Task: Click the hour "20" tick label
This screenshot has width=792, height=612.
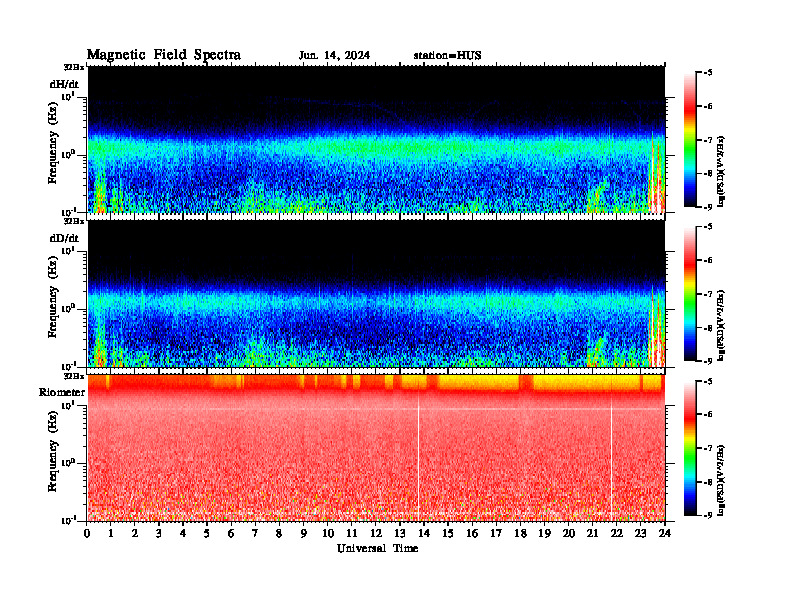Action: (x=569, y=534)
